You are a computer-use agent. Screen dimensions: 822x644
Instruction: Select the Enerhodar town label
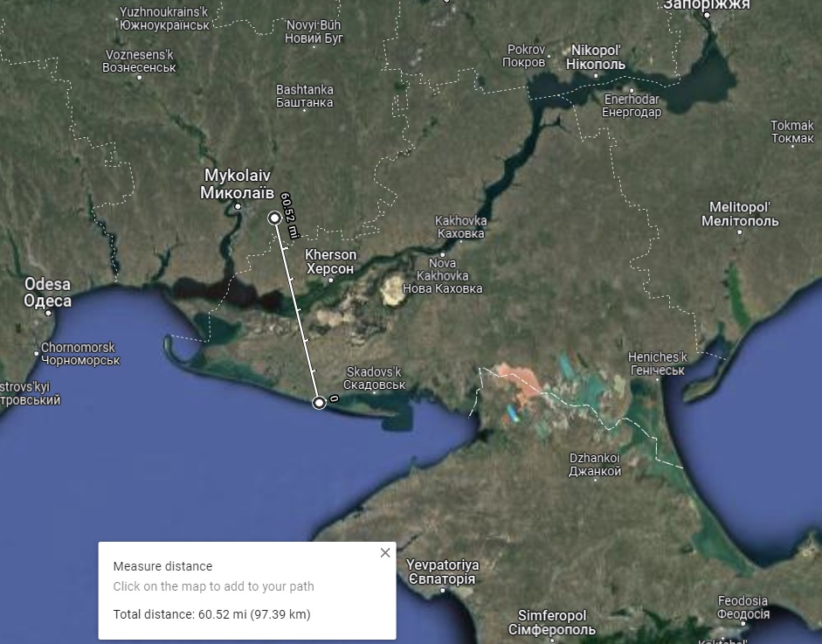coord(632,106)
